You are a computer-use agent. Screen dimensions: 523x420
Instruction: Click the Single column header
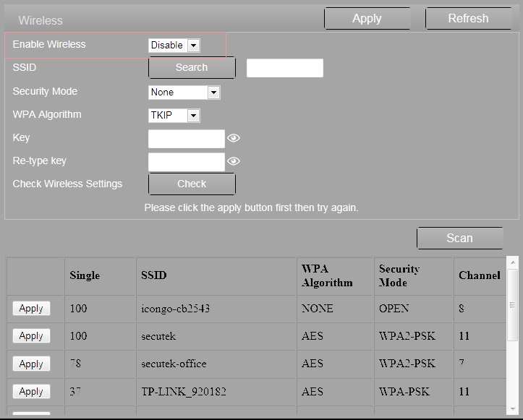pyautogui.click(x=100, y=275)
